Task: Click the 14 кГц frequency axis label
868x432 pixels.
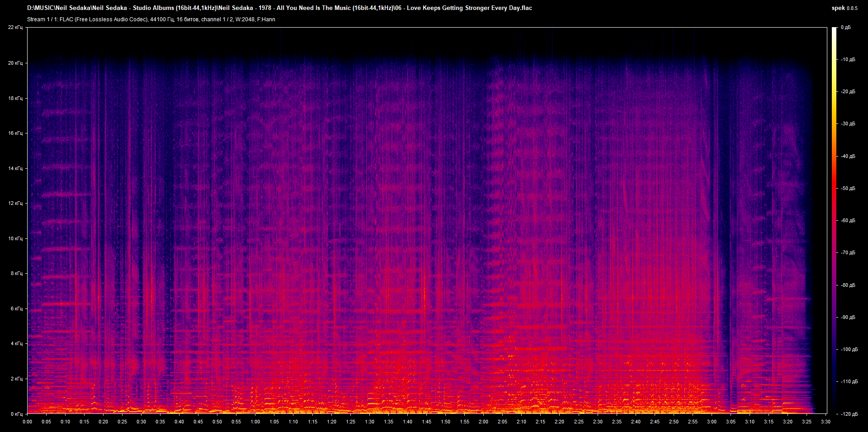Action: (x=15, y=168)
